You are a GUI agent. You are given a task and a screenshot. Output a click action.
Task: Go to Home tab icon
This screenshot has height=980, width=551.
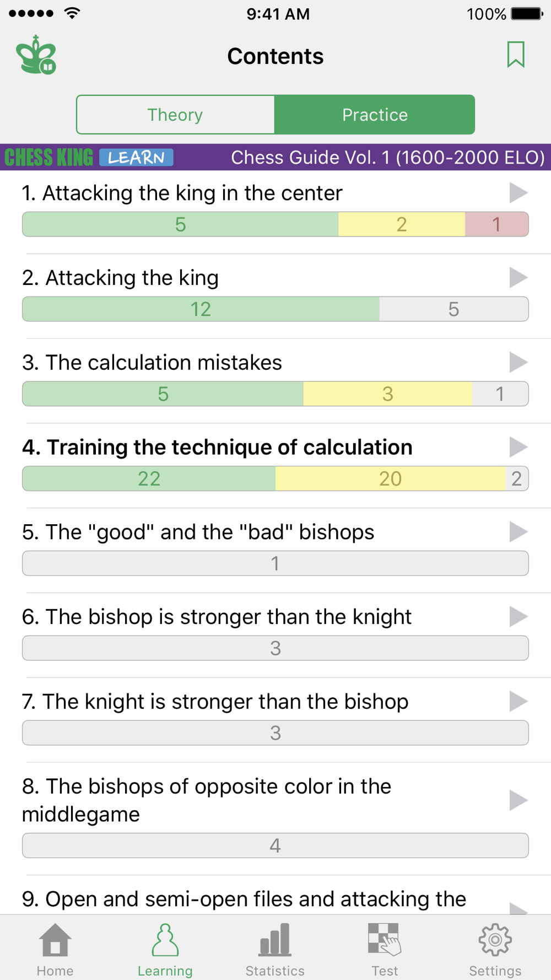55,940
